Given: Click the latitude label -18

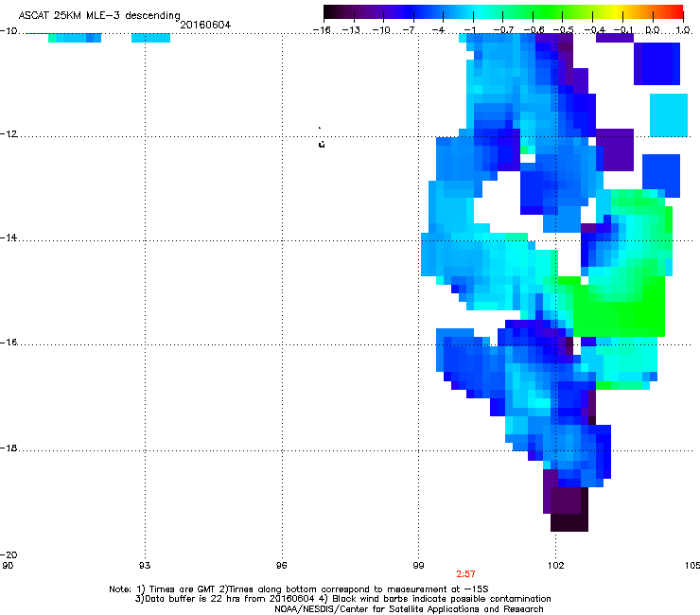Looking at the screenshot, I should click(x=9, y=448).
